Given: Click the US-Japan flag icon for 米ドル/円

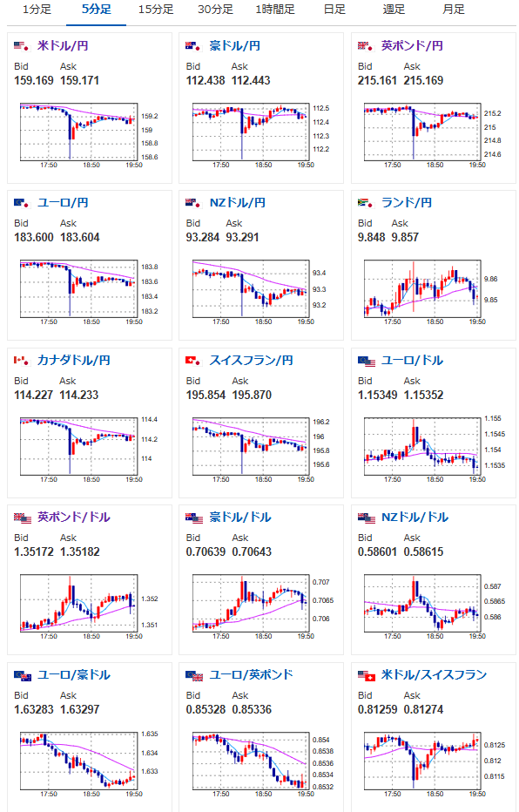Looking at the screenshot, I should click(21, 46).
